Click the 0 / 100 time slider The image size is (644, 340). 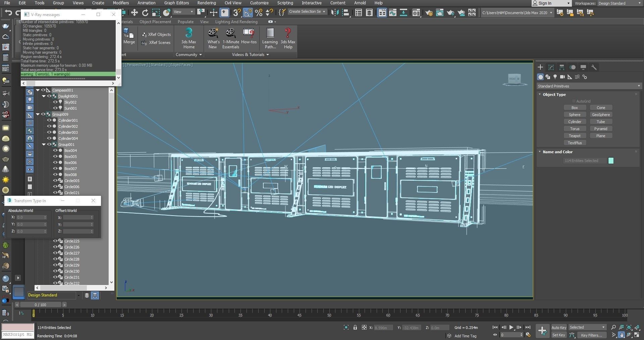[x=41, y=305]
